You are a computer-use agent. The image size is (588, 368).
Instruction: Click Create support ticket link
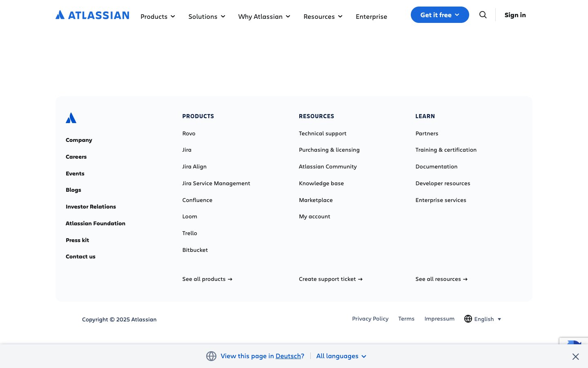click(x=330, y=279)
